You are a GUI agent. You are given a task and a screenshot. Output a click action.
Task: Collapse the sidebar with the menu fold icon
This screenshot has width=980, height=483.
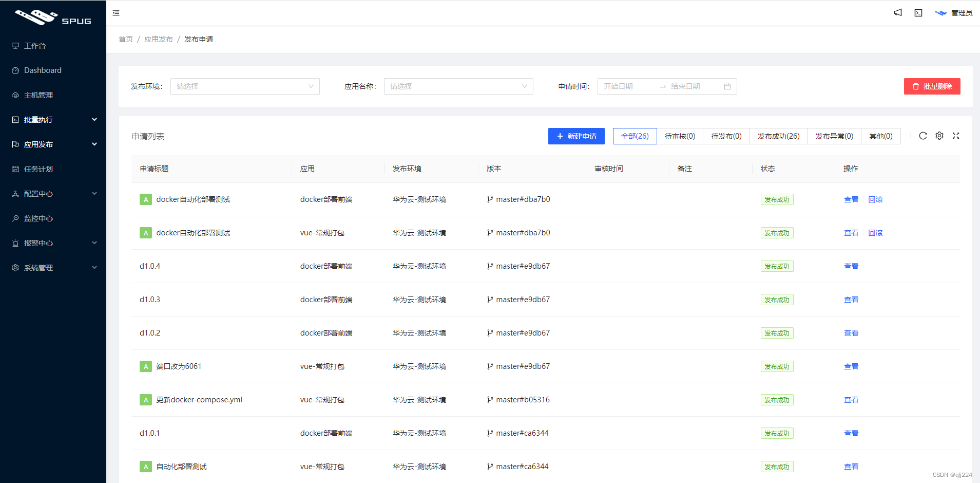[116, 13]
